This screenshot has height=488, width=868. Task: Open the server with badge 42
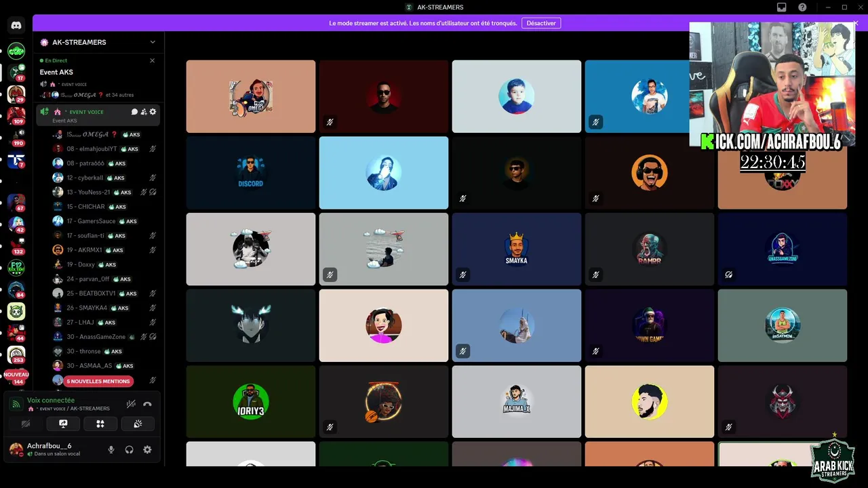[16, 224]
